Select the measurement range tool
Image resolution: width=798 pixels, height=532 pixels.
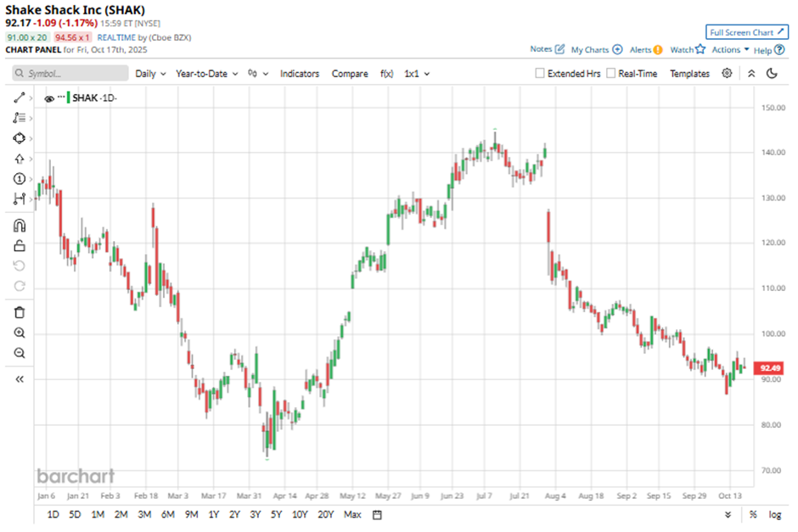(x=20, y=199)
